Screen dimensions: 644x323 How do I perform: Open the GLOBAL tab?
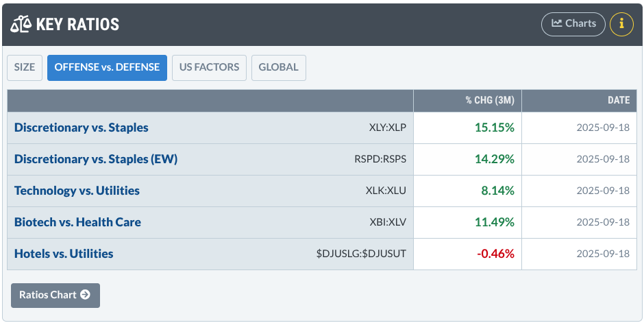279,68
